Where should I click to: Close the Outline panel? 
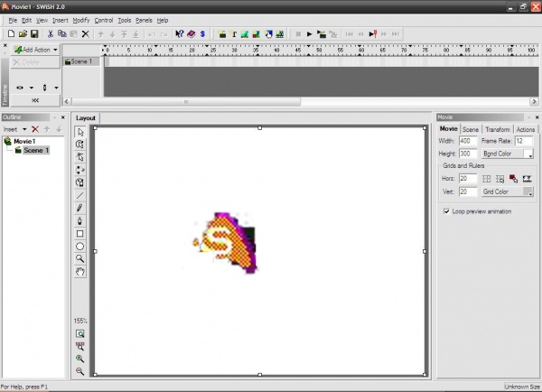click(x=63, y=117)
